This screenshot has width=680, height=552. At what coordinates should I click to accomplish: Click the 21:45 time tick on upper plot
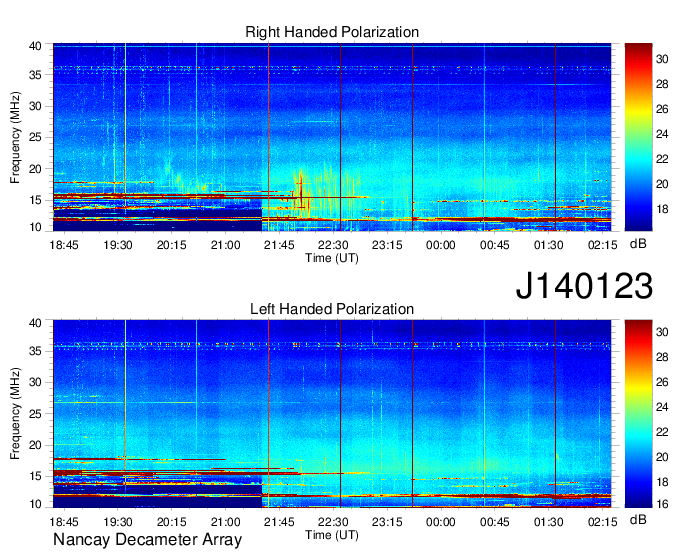point(279,245)
